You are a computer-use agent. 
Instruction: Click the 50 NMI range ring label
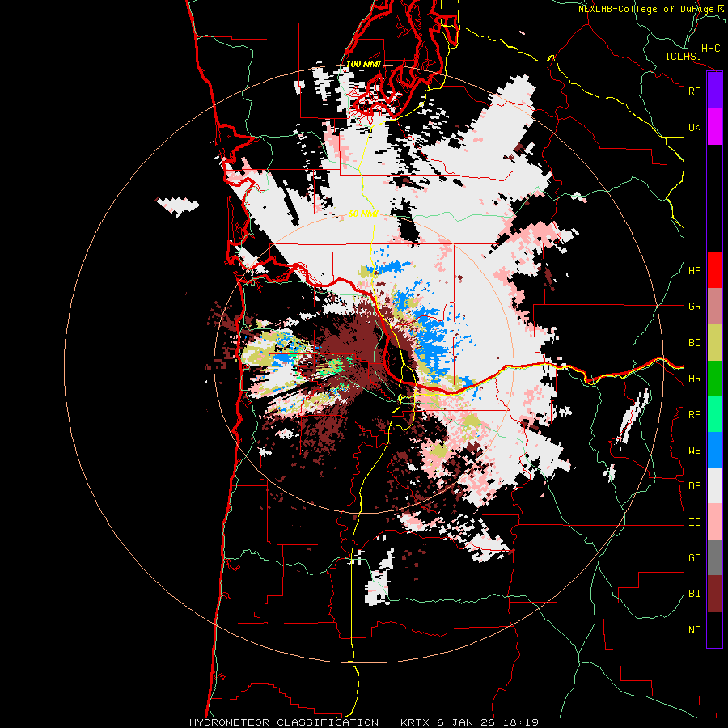pos(363,214)
